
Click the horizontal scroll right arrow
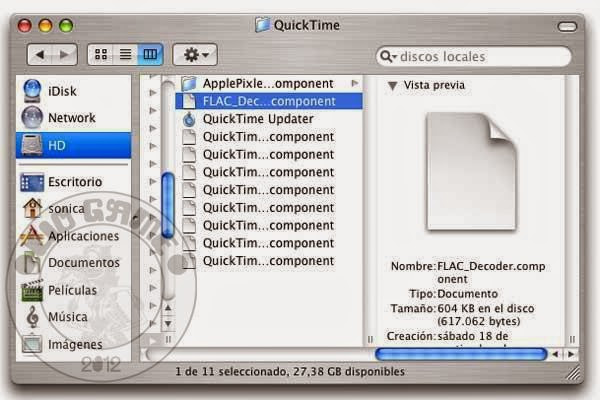[571, 354]
